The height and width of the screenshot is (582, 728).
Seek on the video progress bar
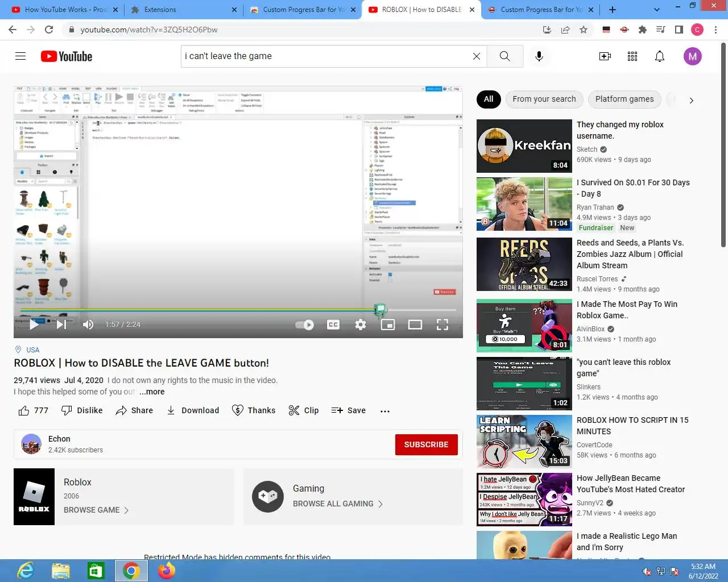click(x=238, y=310)
